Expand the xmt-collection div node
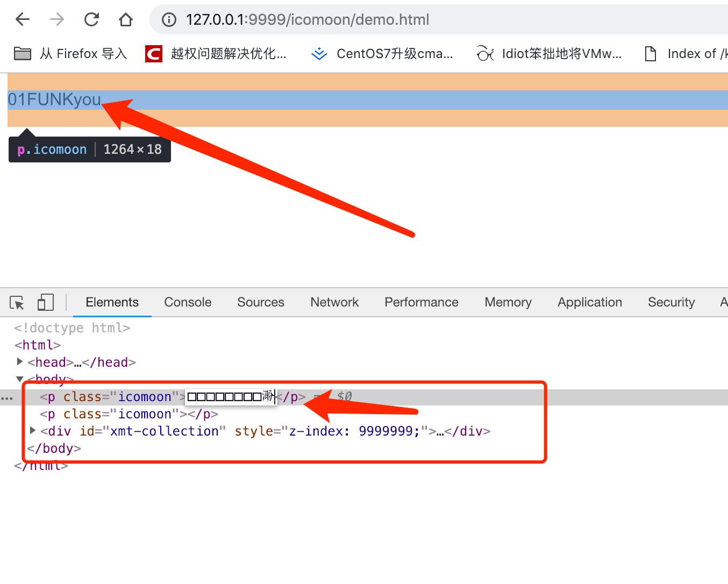The width and height of the screenshot is (728, 584). tap(33, 431)
